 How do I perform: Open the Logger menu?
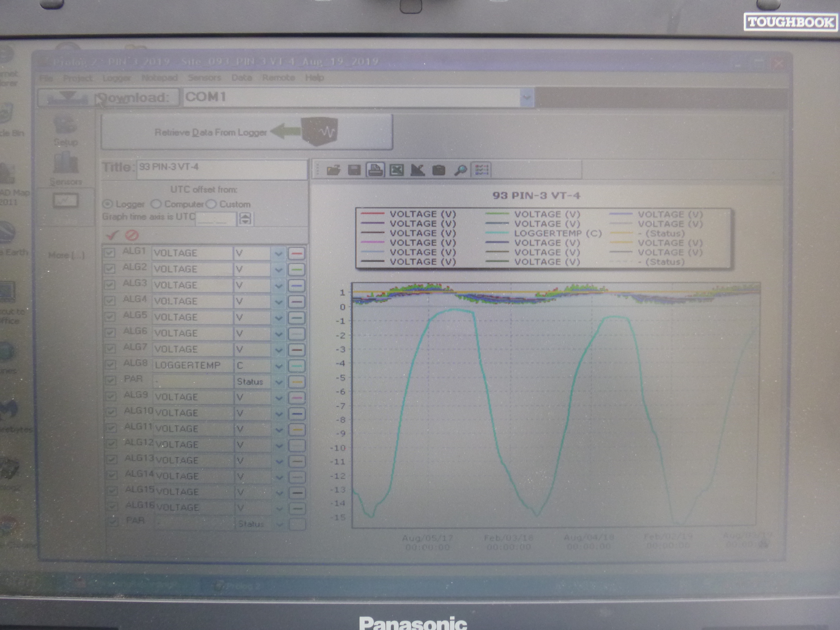tap(117, 78)
